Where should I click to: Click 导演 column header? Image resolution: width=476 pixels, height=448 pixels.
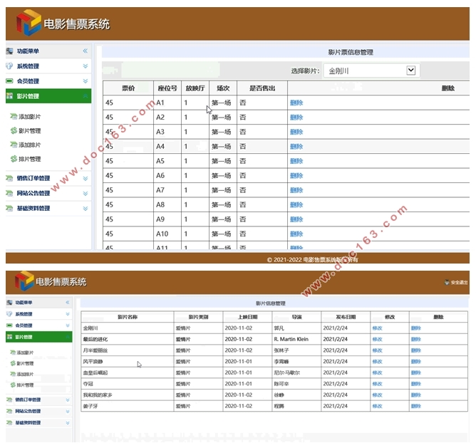coord(296,317)
